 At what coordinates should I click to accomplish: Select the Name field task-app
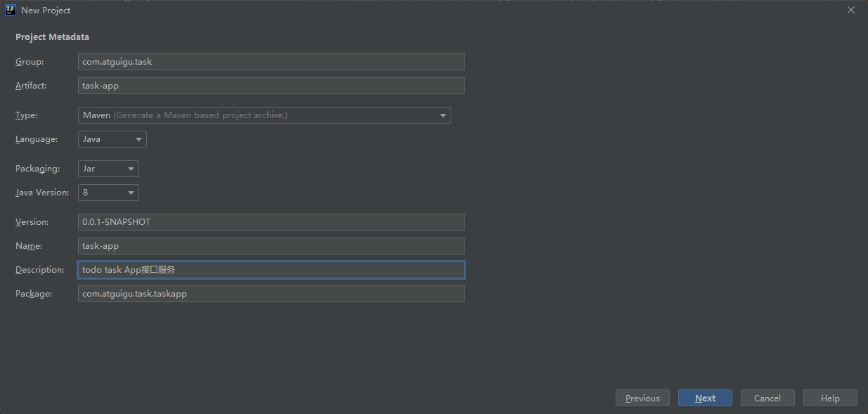tap(271, 246)
